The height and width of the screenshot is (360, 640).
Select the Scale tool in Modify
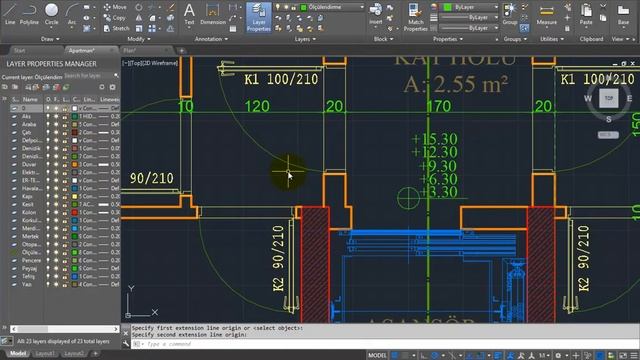(x=139, y=28)
